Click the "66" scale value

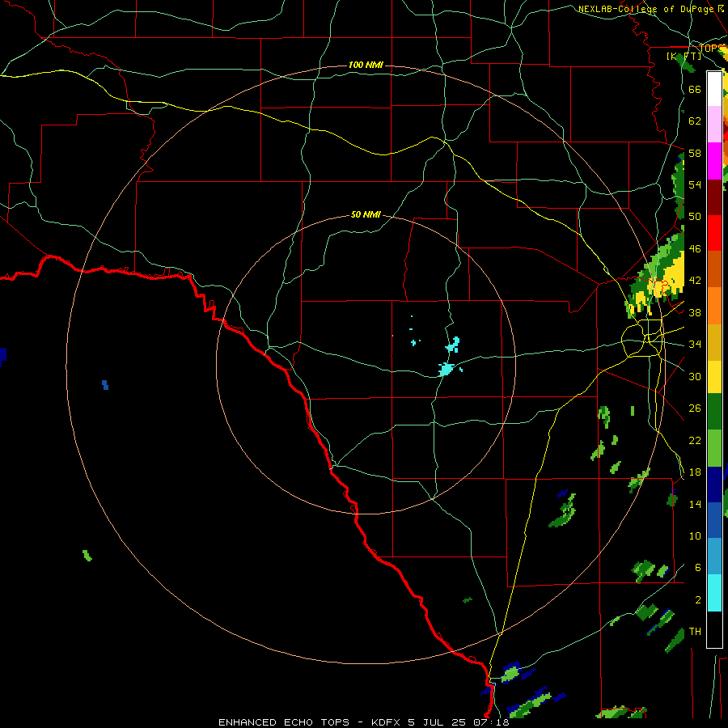(x=695, y=89)
